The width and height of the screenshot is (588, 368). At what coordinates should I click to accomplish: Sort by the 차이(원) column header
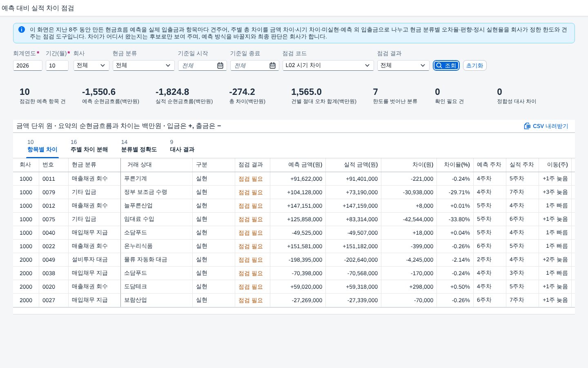(x=409, y=165)
